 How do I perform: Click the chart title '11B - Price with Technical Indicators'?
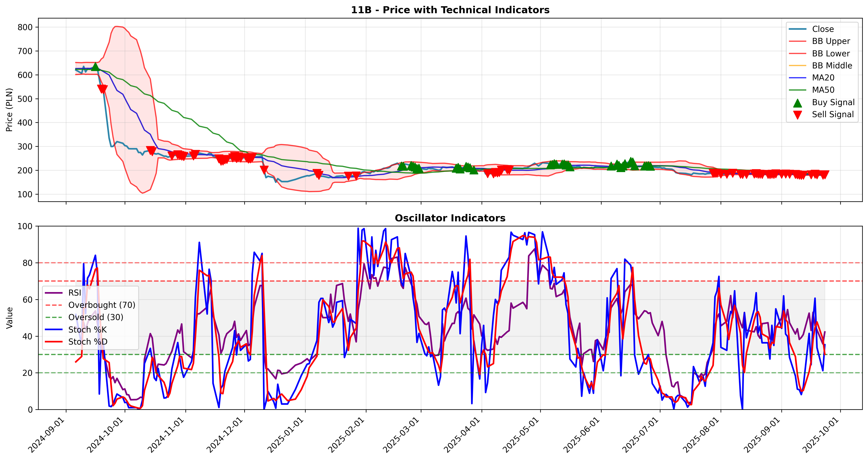coord(450,10)
